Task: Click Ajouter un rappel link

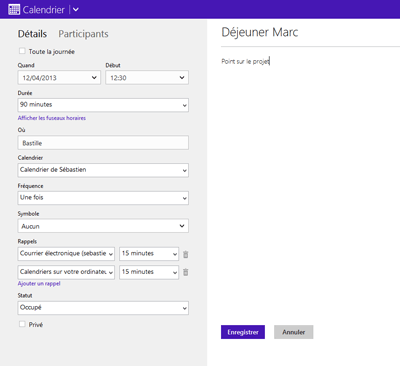Action: [x=39, y=284]
